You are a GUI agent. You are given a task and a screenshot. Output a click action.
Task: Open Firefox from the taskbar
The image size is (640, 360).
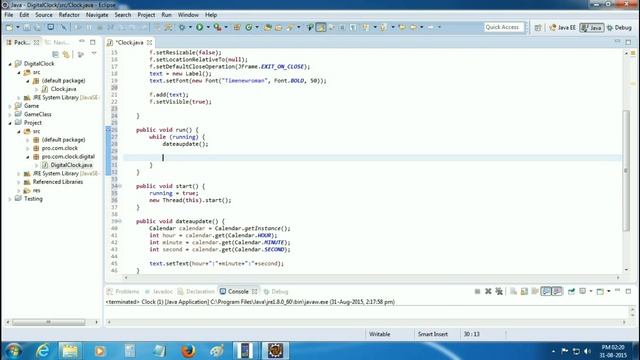coord(188,351)
